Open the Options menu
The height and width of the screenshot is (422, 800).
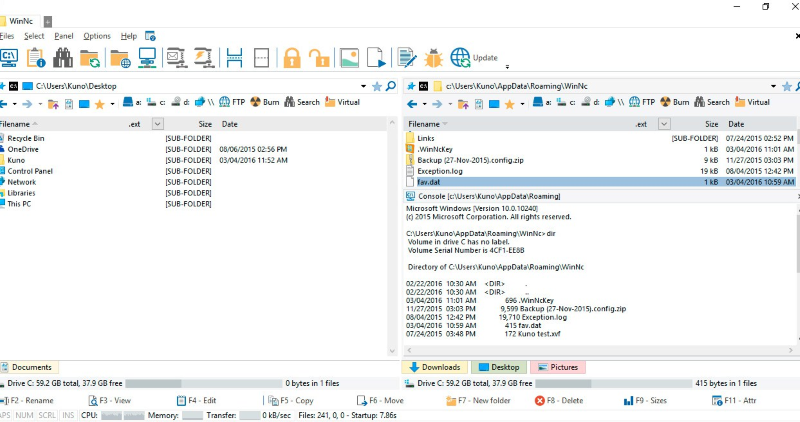tap(97, 36)
